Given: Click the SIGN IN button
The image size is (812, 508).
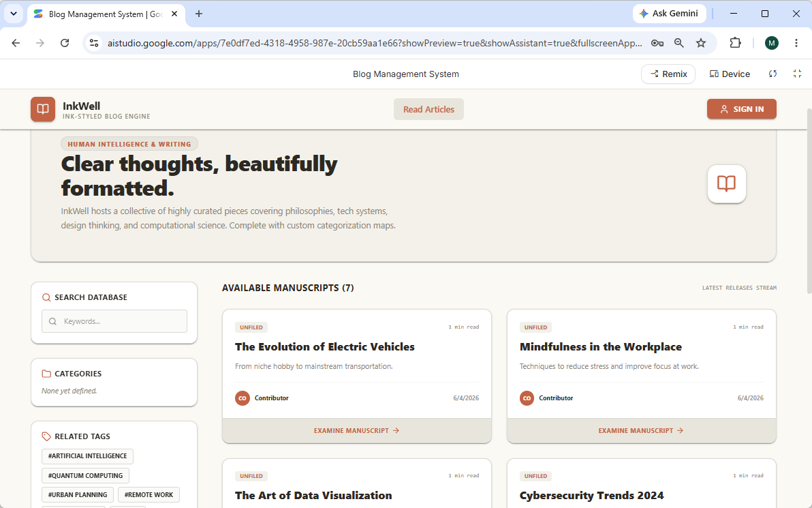Looking at the screenshot, I should (x=742, y=109).
